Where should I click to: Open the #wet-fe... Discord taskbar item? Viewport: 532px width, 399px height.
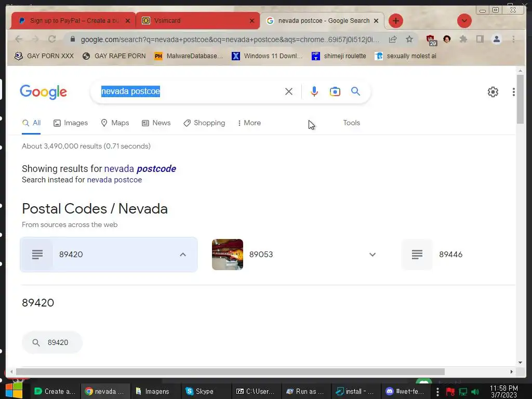point(405,391)
